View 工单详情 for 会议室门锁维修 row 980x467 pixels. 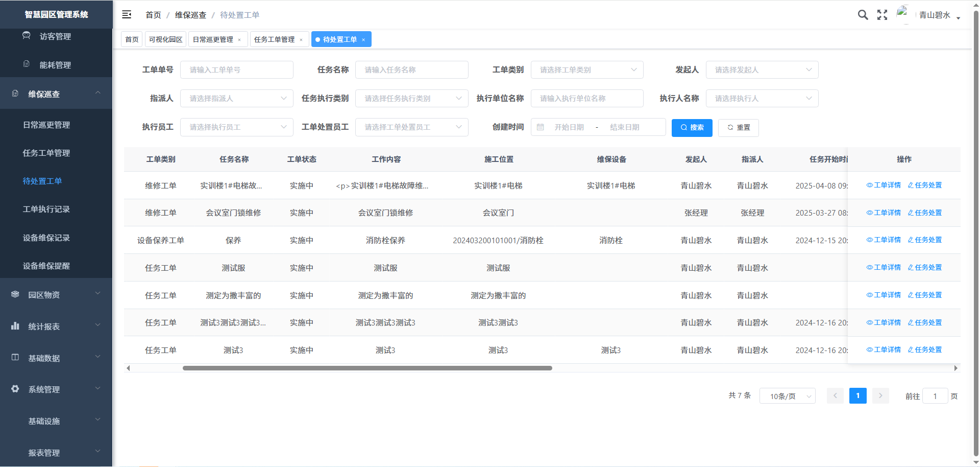coord(884,213)
